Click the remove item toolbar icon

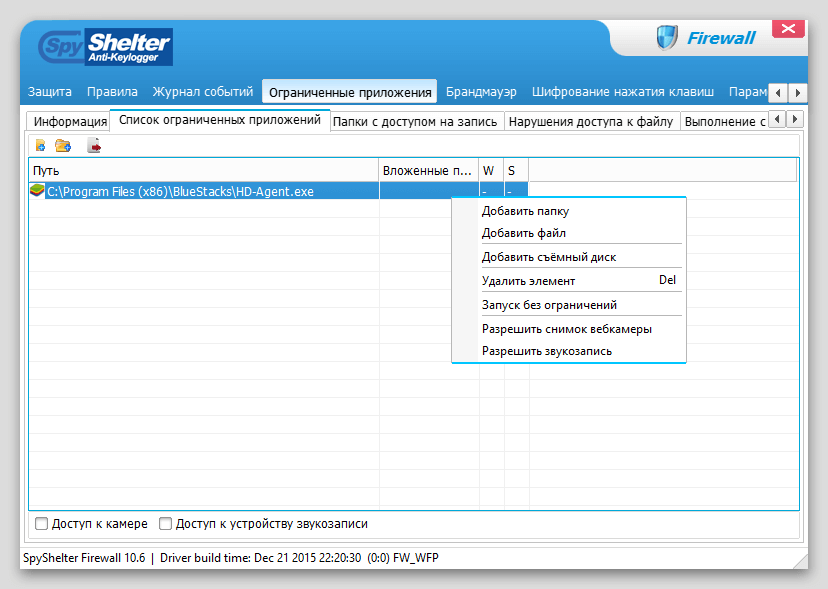(x=94, y=145)
